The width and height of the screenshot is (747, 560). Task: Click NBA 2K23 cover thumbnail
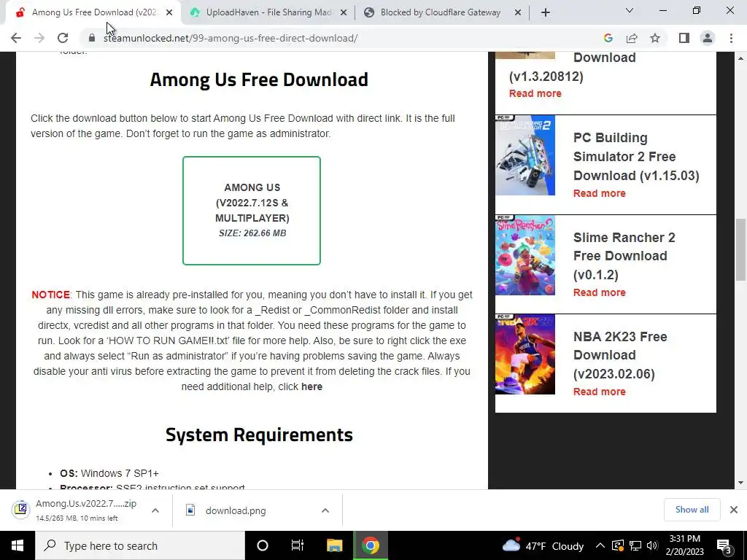(x=525, y=354)
